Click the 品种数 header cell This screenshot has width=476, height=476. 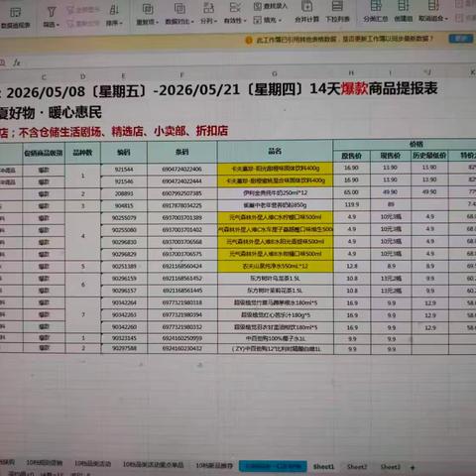82,153
